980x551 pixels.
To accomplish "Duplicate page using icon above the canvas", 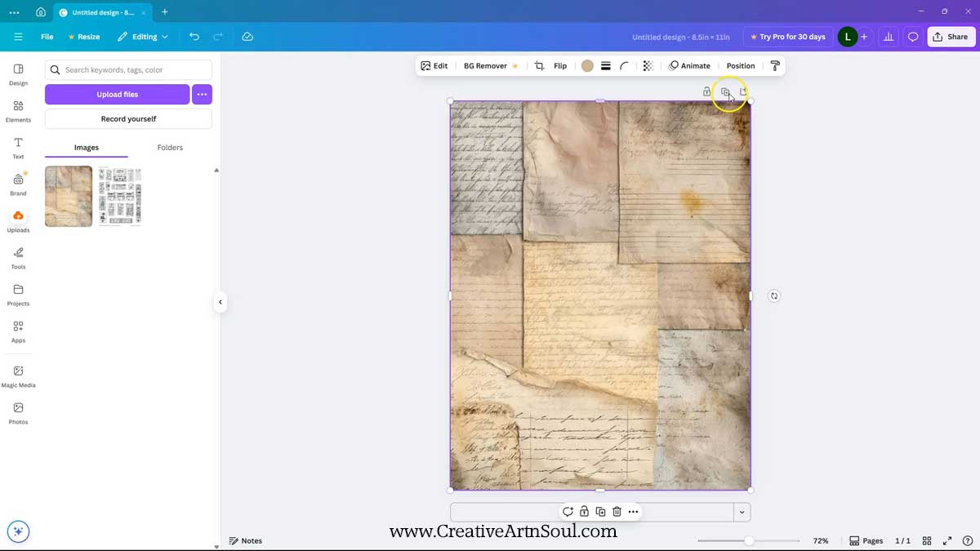I will tap(725, 91).
